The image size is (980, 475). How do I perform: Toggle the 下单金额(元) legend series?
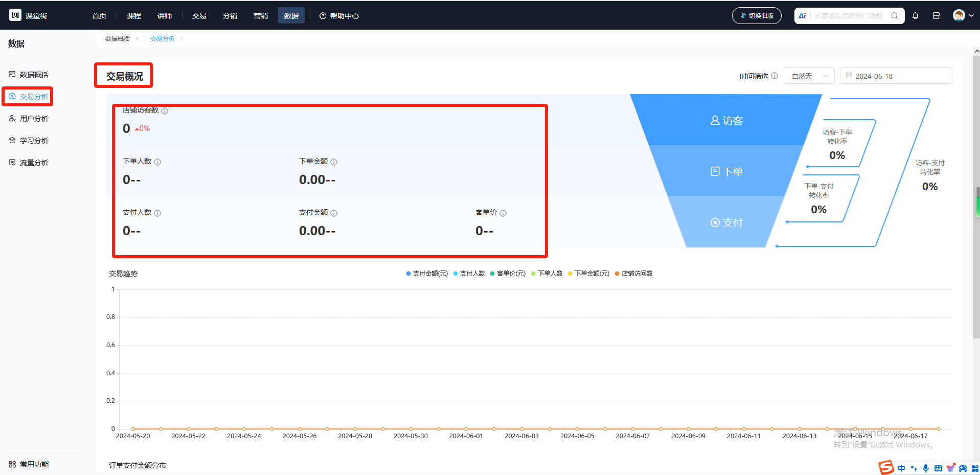(x=589, y=274)
